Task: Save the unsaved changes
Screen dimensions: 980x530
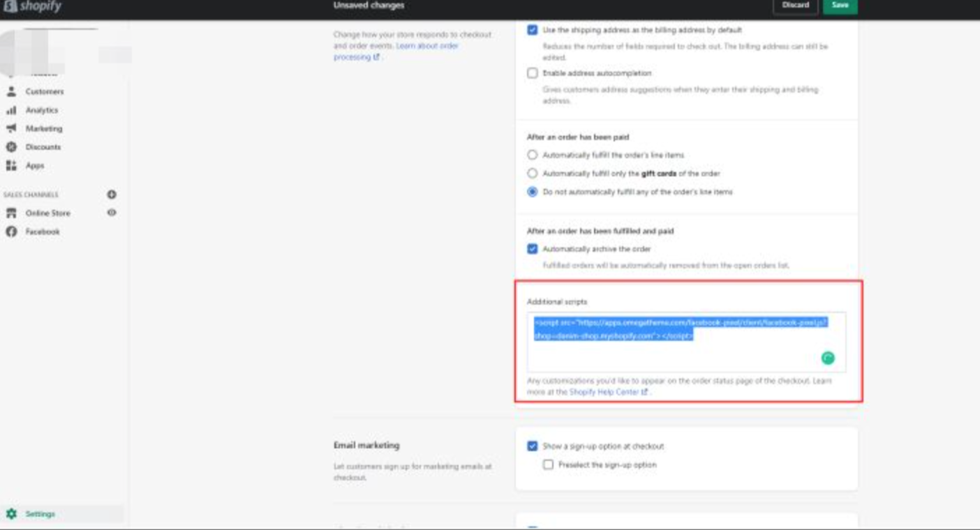Action: pos(840,6)
